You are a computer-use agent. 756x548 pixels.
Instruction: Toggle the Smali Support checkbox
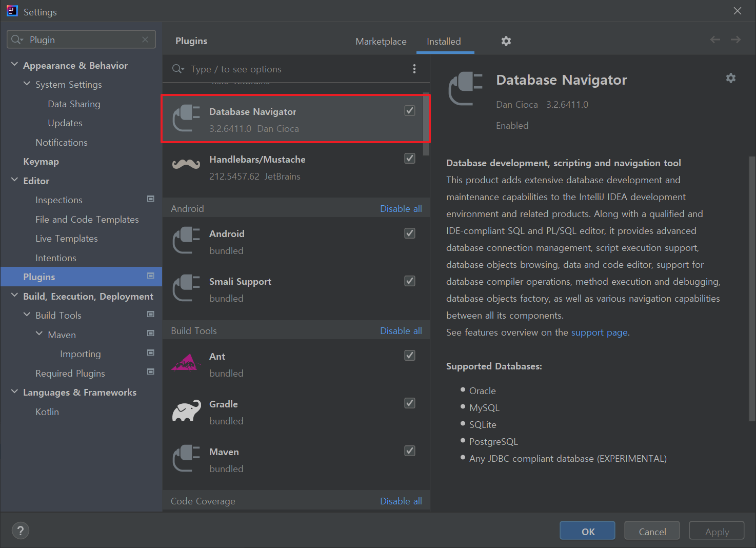(x=410, y=281)
